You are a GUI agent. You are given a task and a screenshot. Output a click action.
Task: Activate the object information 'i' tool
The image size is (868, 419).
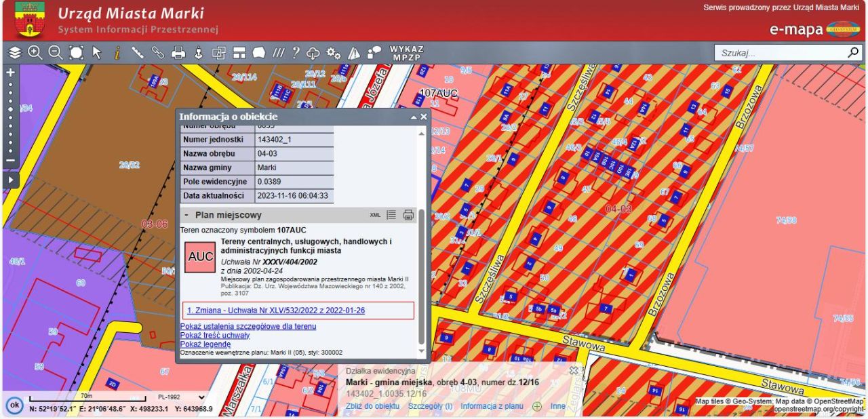pos(117,52)
